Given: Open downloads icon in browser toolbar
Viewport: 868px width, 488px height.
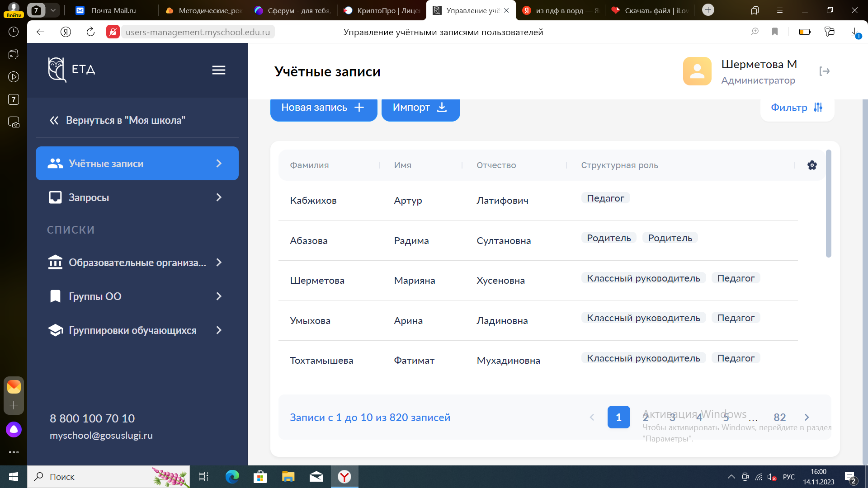Looking at the screenshot, I should pyautogui.click(x=854, y=32).
